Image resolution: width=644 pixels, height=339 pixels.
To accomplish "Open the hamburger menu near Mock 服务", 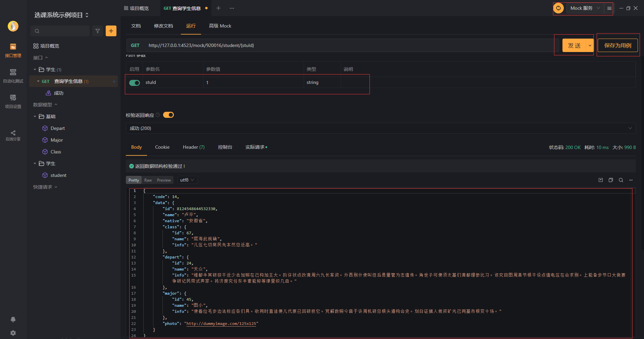I will [x=609, y=8].
